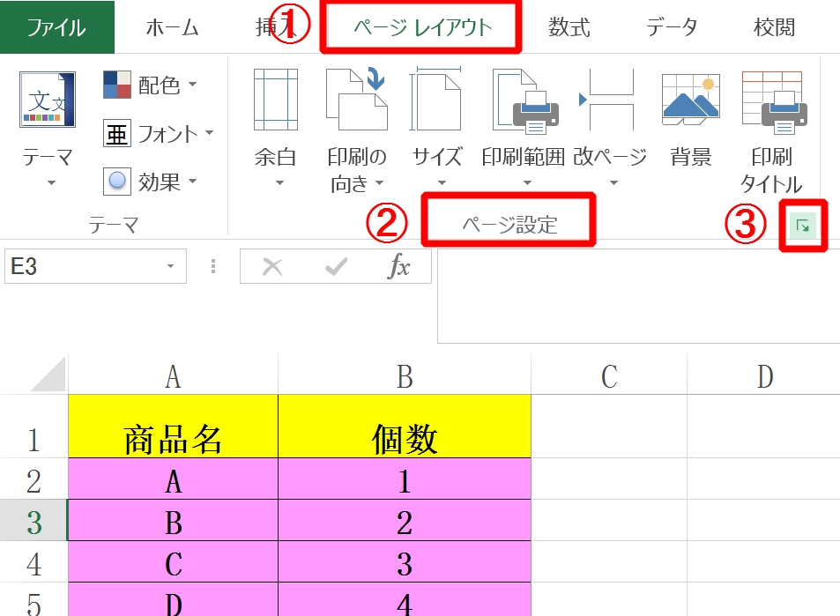Click the サイズ (Size) page icon
Screen dimensions: 840x616
click(437, 99)
